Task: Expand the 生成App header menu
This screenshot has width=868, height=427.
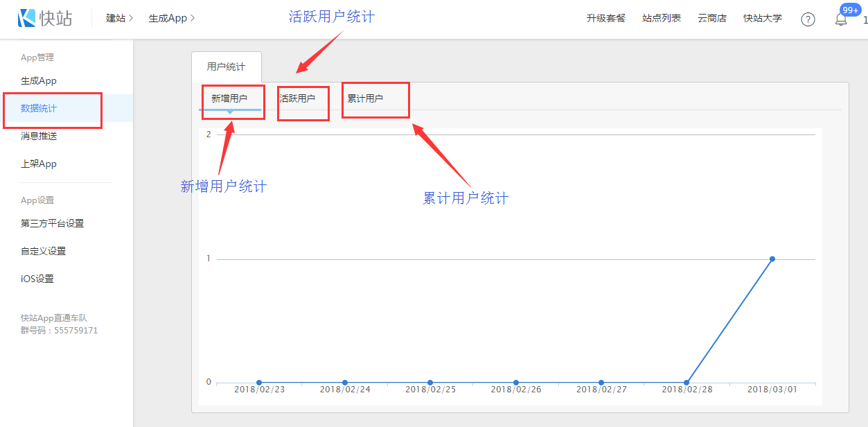Action: (171, 18)
